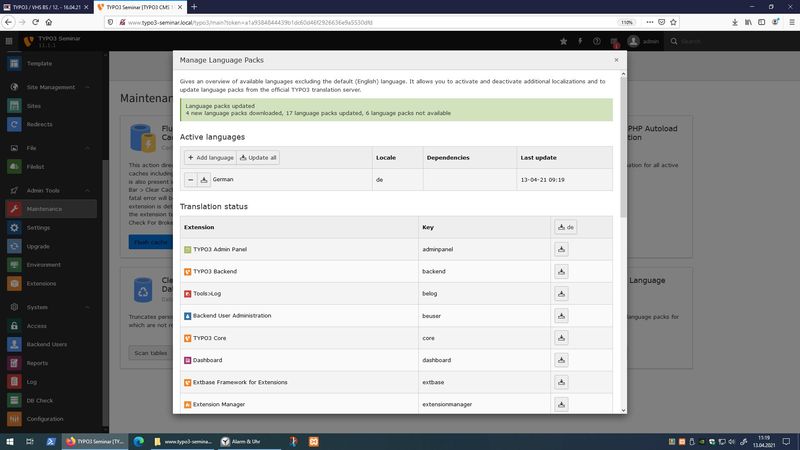Screen dimensions: 800x450
Task: Open XAMPP icon on taskbar
Action: pos(313,441)
